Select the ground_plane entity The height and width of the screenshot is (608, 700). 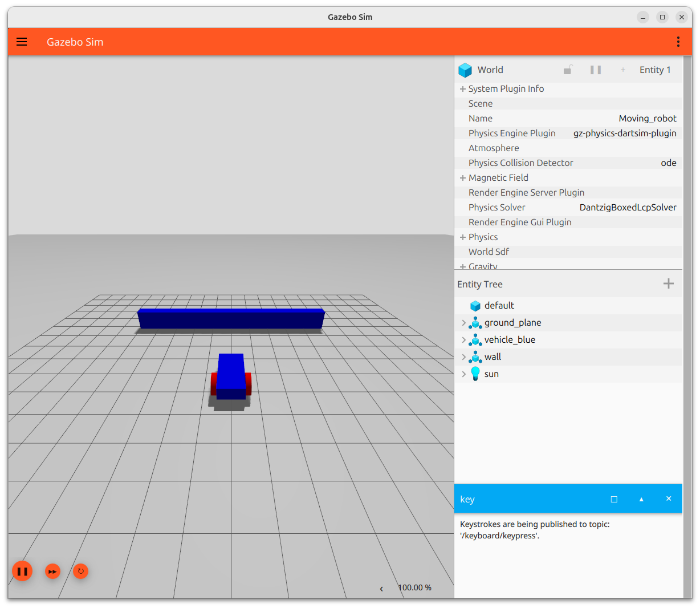coord(512,323)
